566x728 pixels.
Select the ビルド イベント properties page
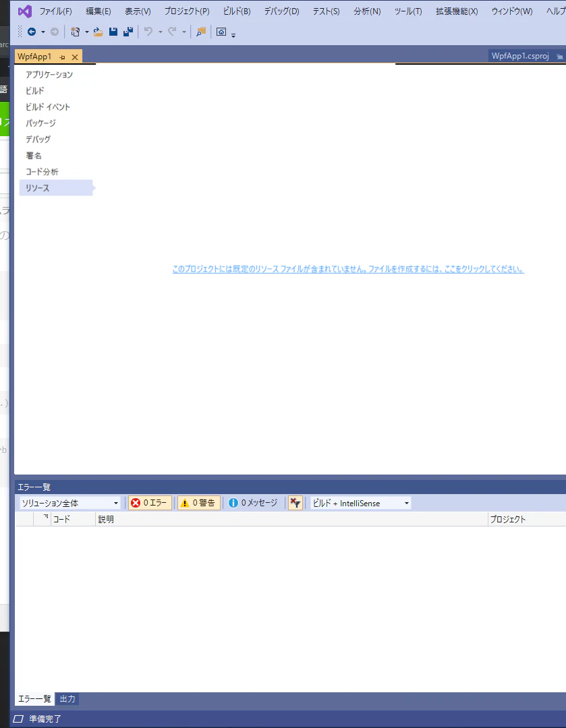click(x=48, y=107)
